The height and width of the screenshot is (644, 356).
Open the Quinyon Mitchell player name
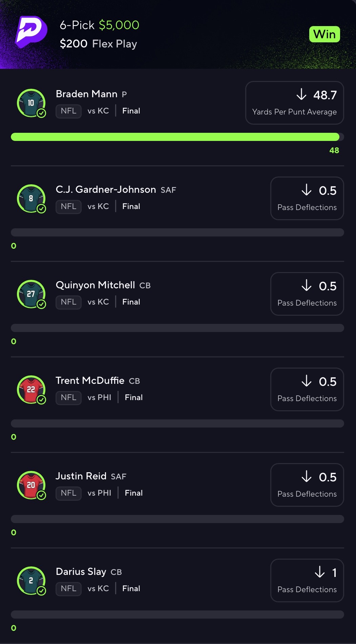pos(96,285)
